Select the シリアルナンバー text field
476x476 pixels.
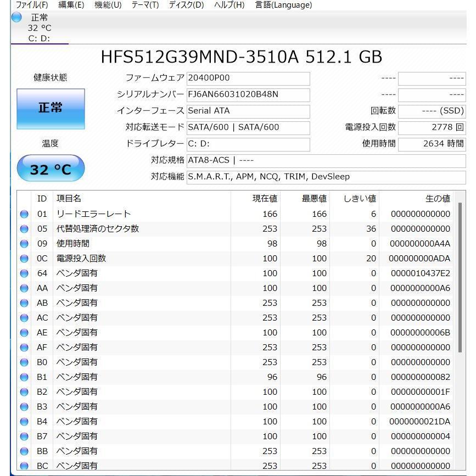tap(247, 94)
